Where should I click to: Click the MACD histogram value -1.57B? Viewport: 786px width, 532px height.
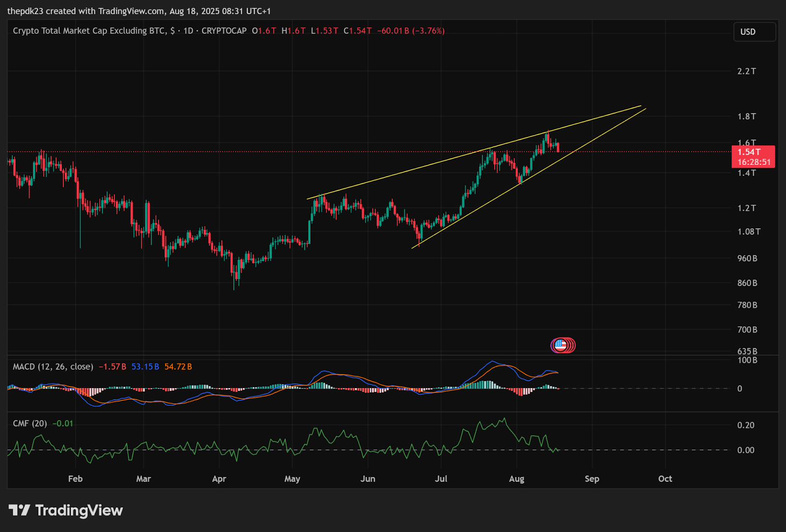(112, 366)
